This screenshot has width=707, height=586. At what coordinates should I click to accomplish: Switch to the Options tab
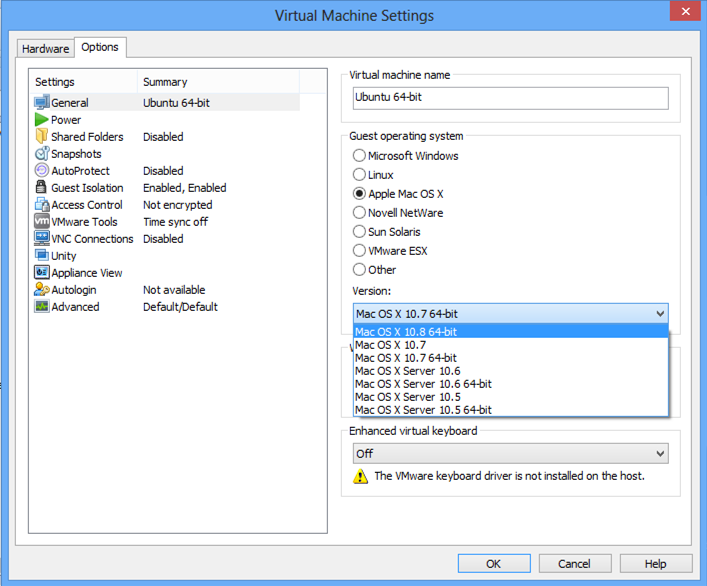point(100,47)
